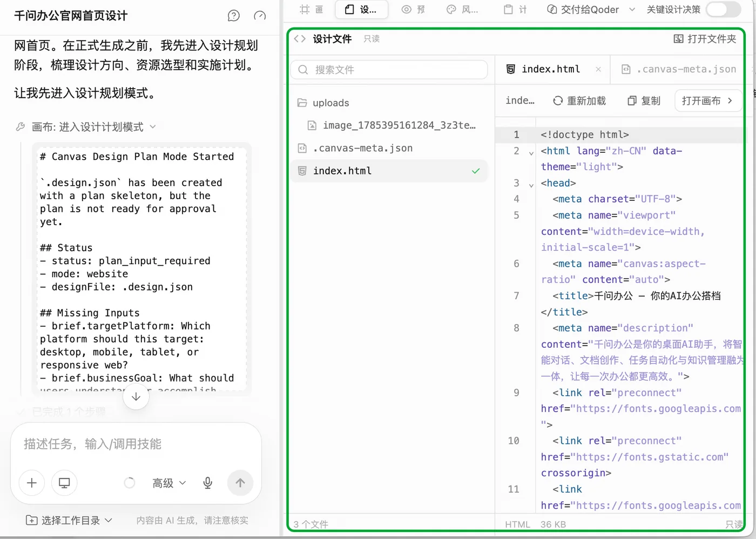
Task: Open the 高级 mode dropdown
Action: point(169,483)
